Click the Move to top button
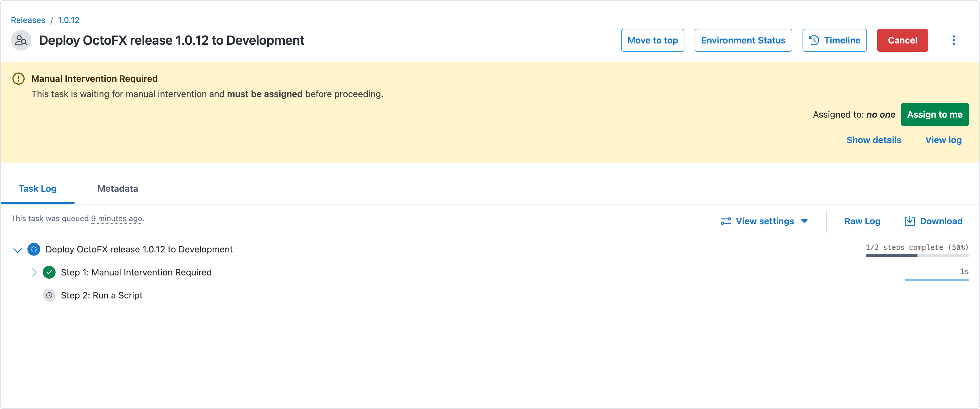Viewport: 980px width, 409px height. click(x=652, y=40)
